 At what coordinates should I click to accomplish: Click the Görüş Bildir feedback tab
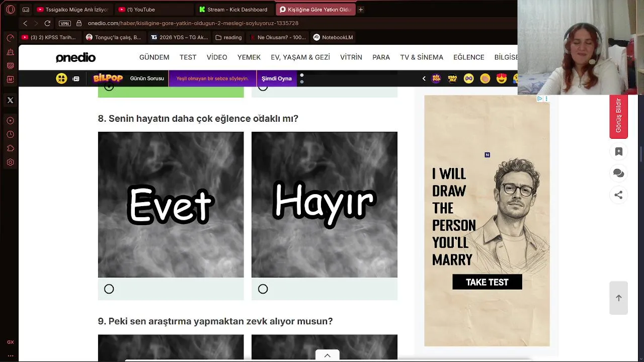619,116
